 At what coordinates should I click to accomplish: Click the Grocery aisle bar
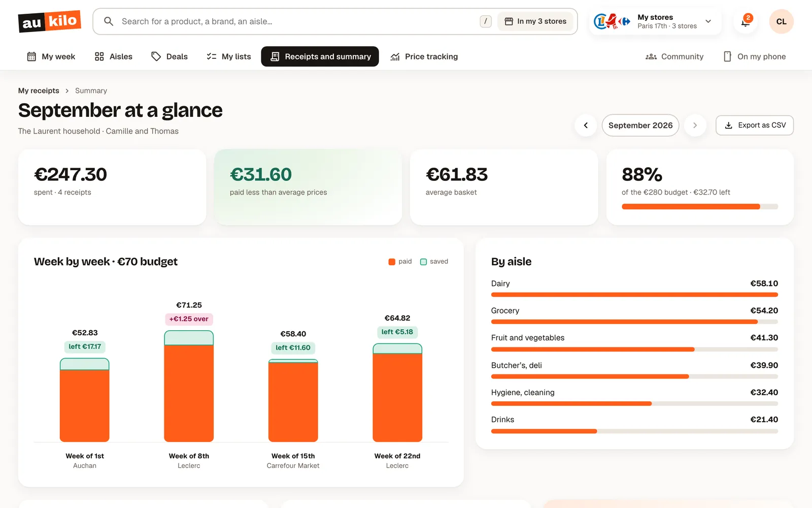[634, 322]
